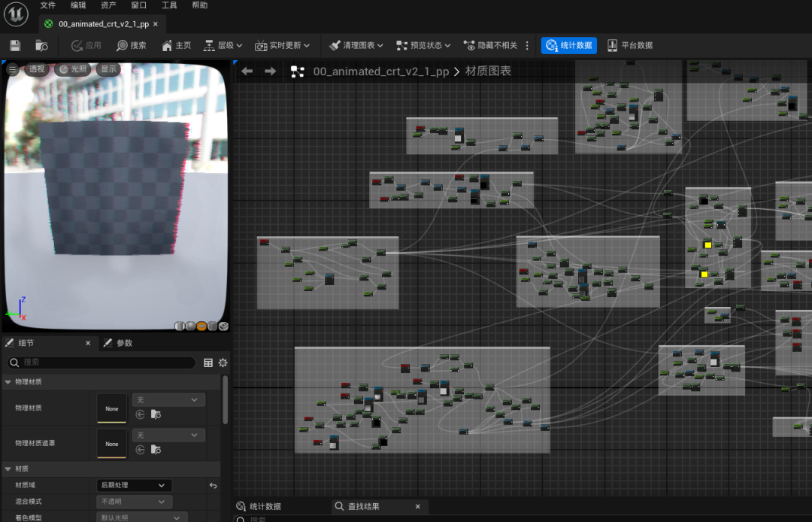Open the 预览状态 (Preview State) dropdown

pyautogui.click(x=423, y=46)
